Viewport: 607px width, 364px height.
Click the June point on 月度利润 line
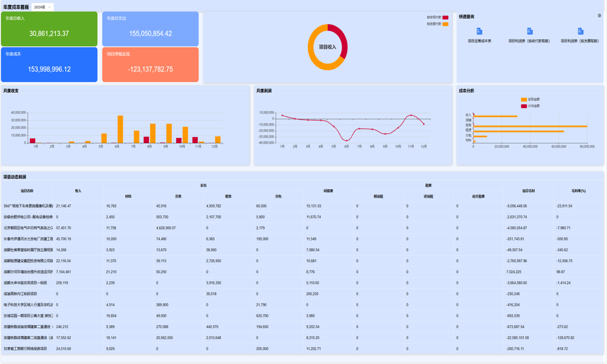click(x=347, y=140)
